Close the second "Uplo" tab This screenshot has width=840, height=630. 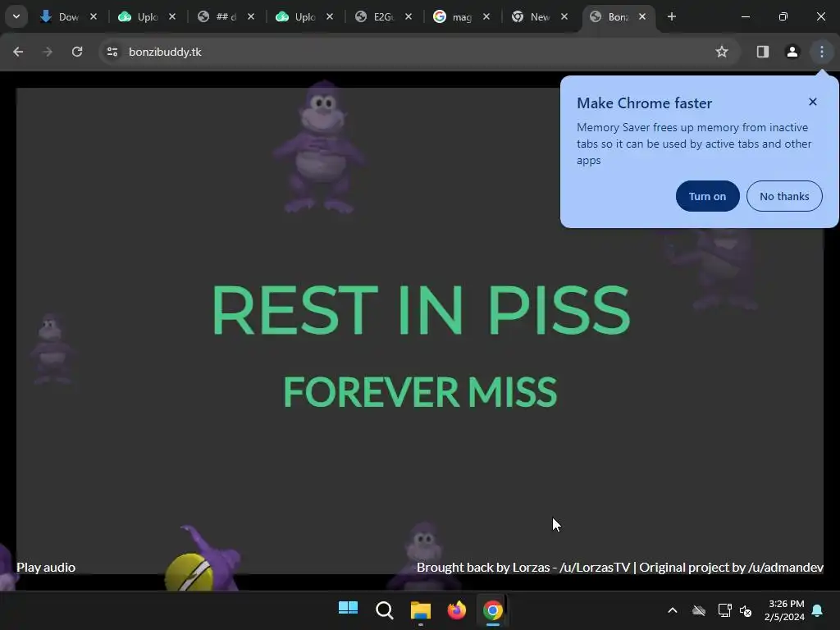point(330,16)
